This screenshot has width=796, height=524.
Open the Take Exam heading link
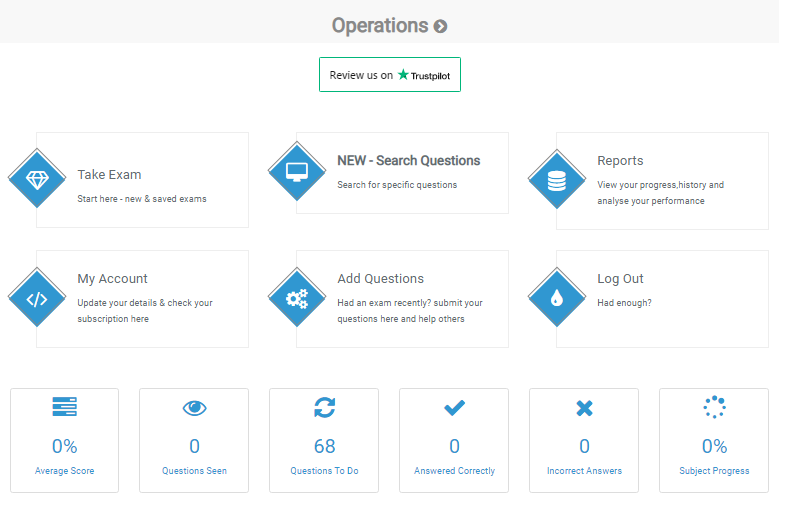pyautogui.click(x=109, y=175)
